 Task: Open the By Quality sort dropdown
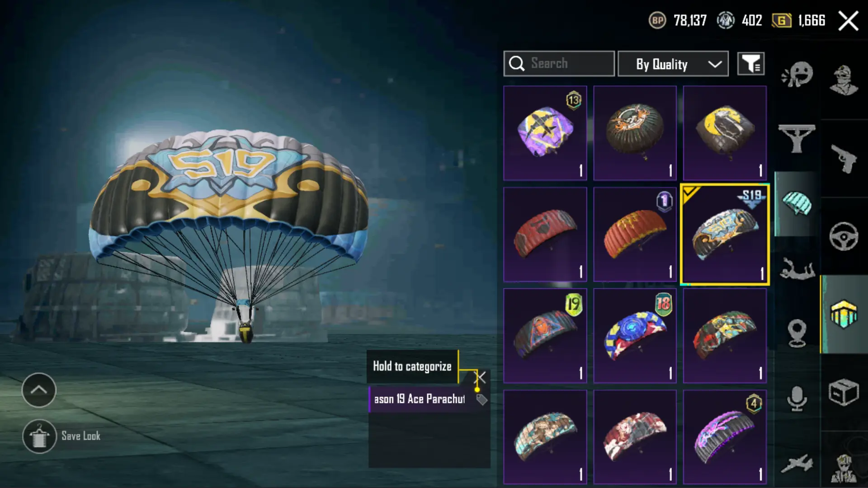[673, 64]
